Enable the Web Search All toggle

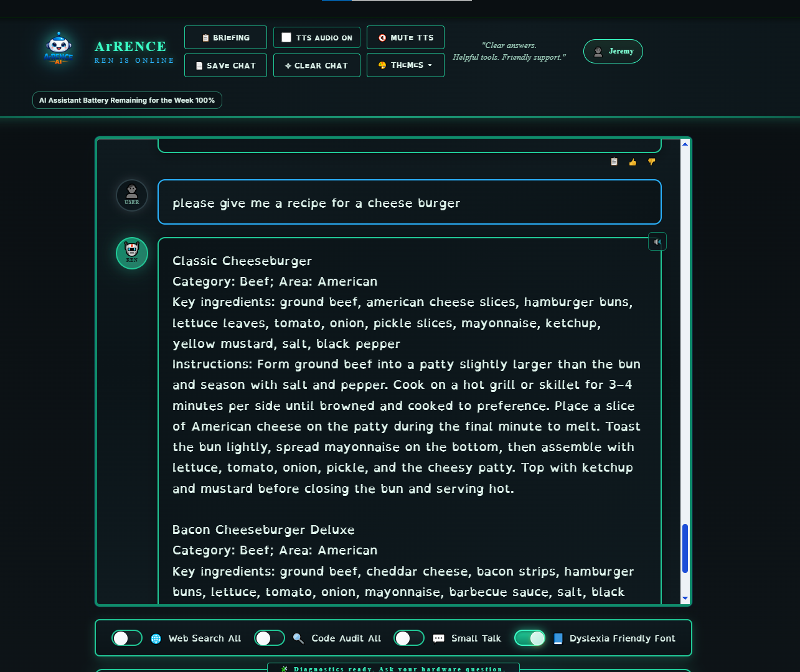tap(127, 638)
